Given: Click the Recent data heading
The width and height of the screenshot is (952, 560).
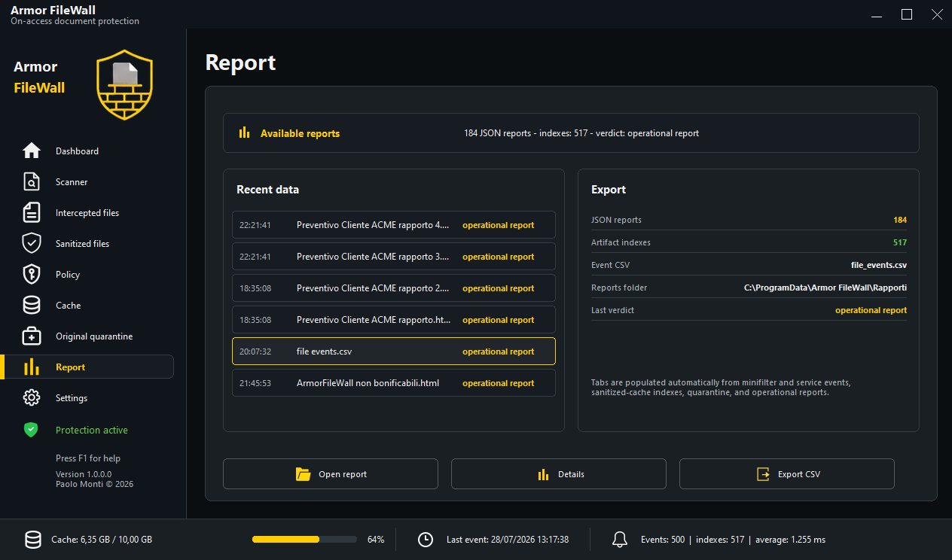Looking at the screenshot, I should point(267,190).
